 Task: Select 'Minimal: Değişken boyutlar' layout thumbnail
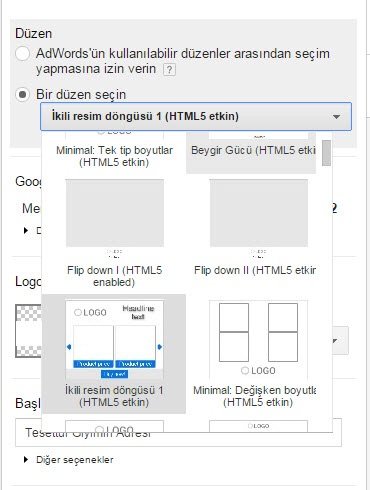pos(258,339)
